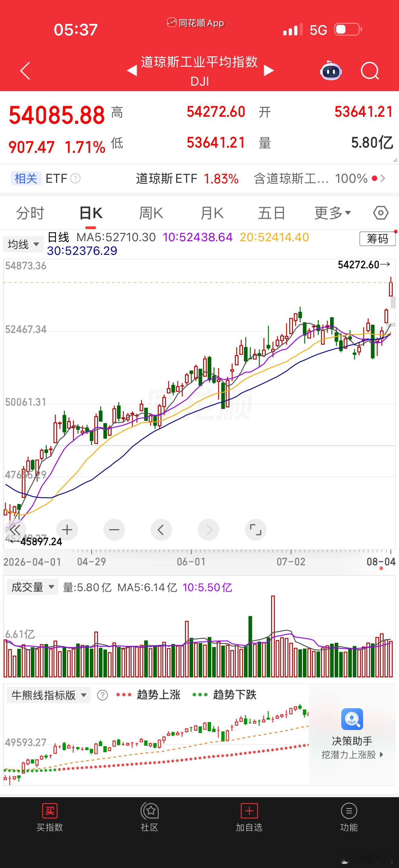The image size is (399, 868).
Task: Expand related ETF list arrow
Action: [x=382, y=178]
